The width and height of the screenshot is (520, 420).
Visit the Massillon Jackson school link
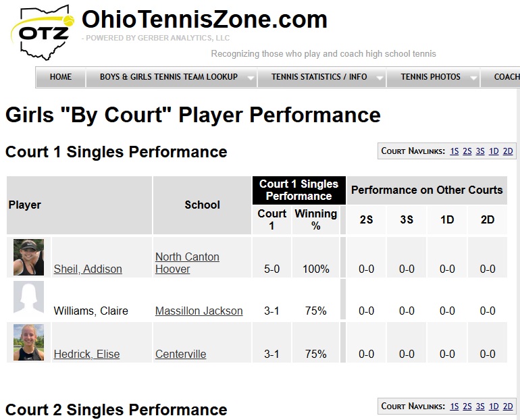[199, 311]
